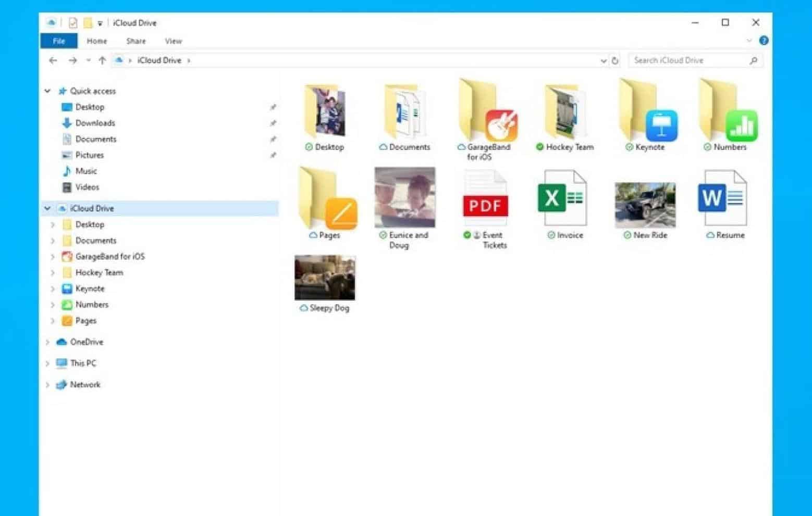This screenshot has height=516, width=812.
Task: Open the View ribbon tab
Action: pos(174,41)
